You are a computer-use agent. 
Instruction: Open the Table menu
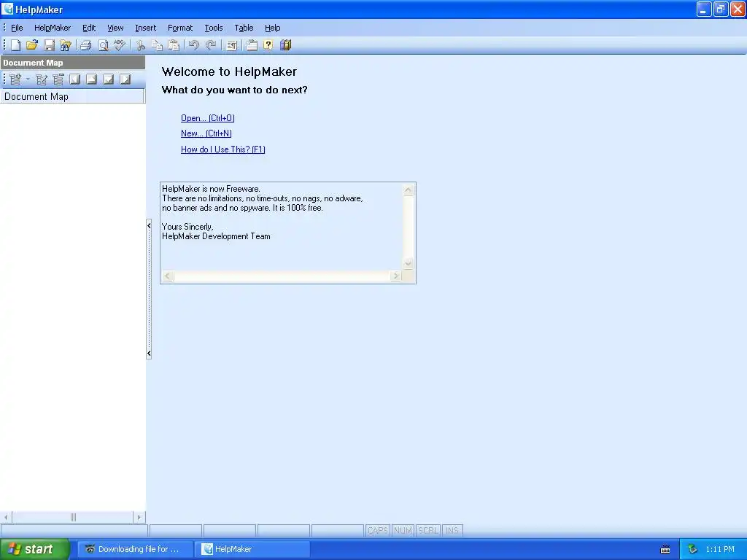(x=244, y=28)
